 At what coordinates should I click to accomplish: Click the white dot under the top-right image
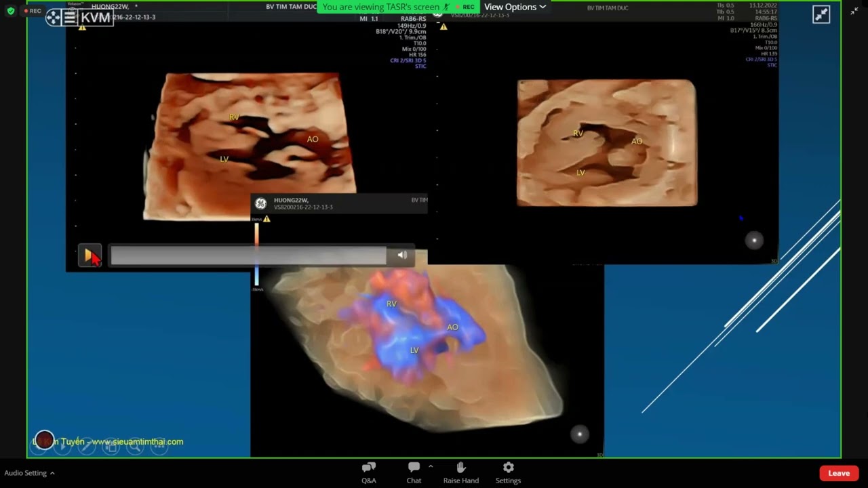coord(754,240)
